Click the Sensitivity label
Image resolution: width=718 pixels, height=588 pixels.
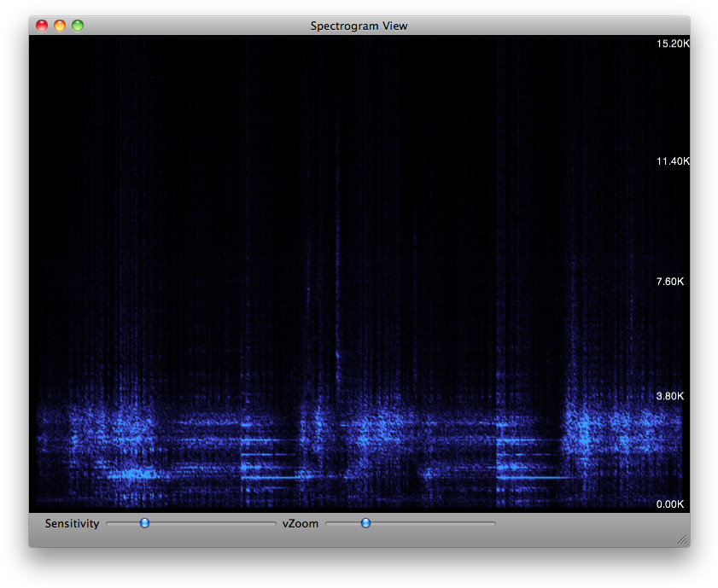(x=72, y=523)
